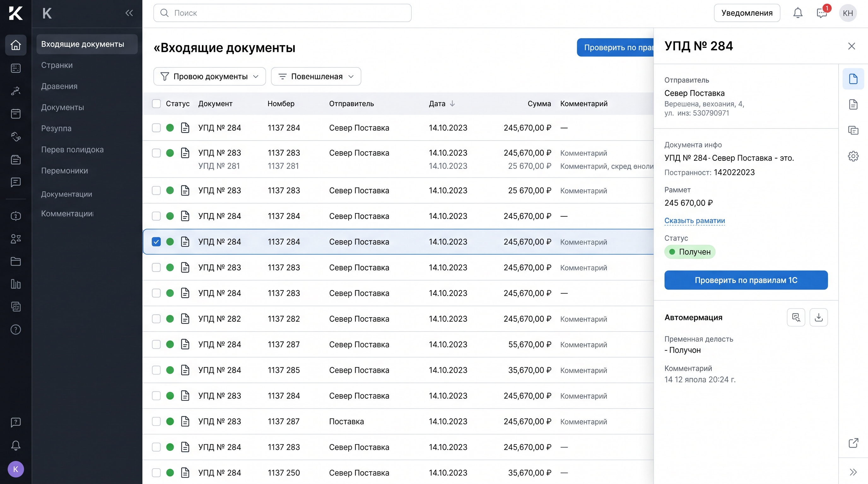Open Странки in sidebar
This screenshot has width=868, height=484.
click(57, 65)
